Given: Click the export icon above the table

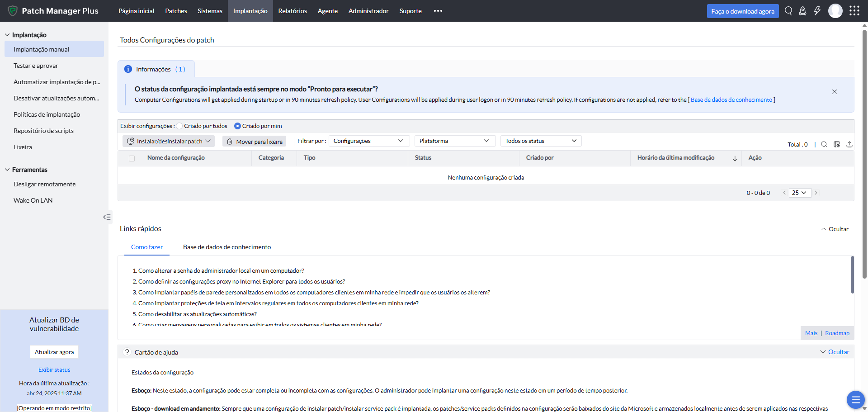Looking at the screenshot, I should tap(849, 144).
